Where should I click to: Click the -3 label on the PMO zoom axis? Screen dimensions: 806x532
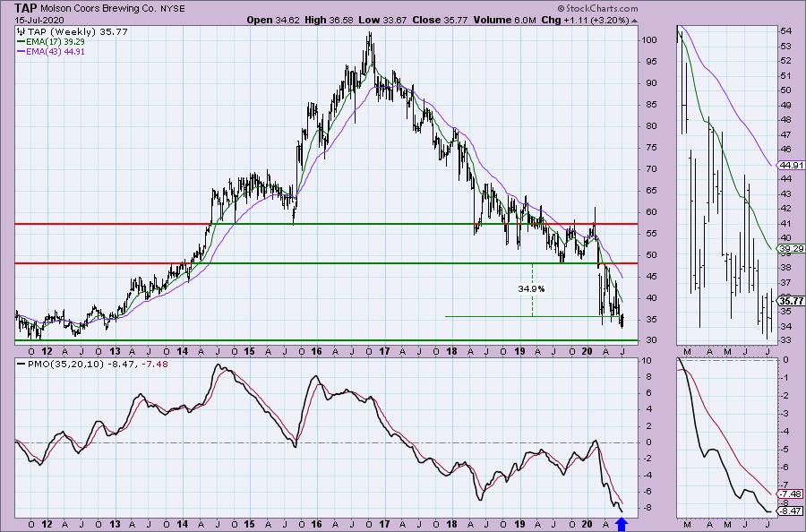click(786, 413)
